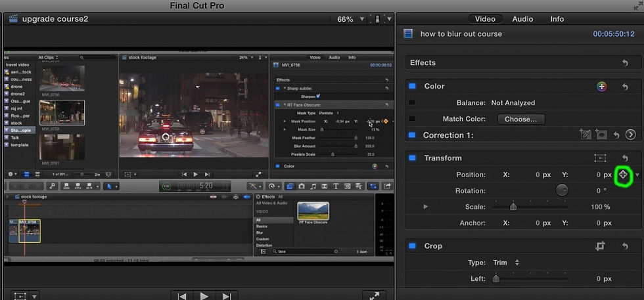Open the 66% viewer zoom dropdown
This screenshot has width=644, height=300.
[350, 19]
